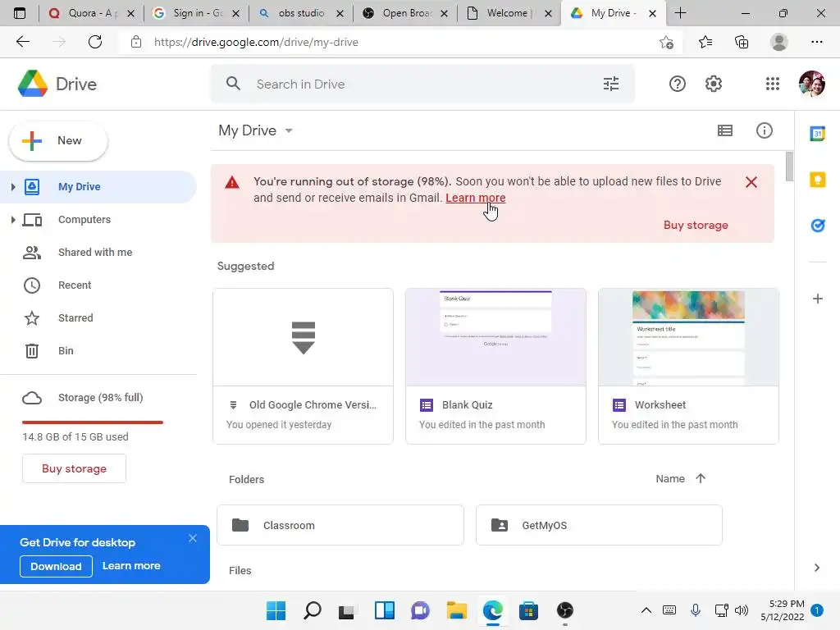Open browser Favorites list icon
The width and height of the screenshot is (840, 630).
(705, 42)
